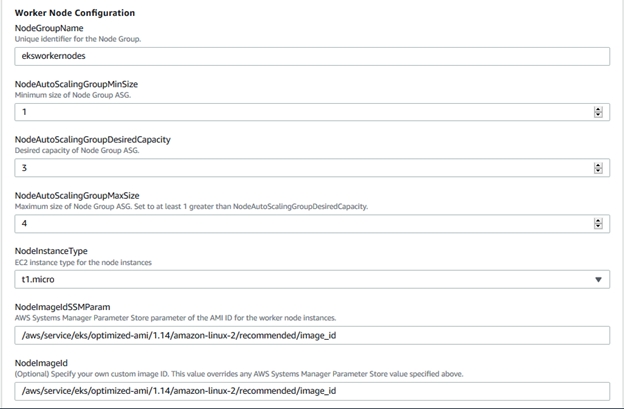Decrease NodeAutoScalingGroupMinSize with the down arrow
Viewport: 624px width, 409px height.
598,116
